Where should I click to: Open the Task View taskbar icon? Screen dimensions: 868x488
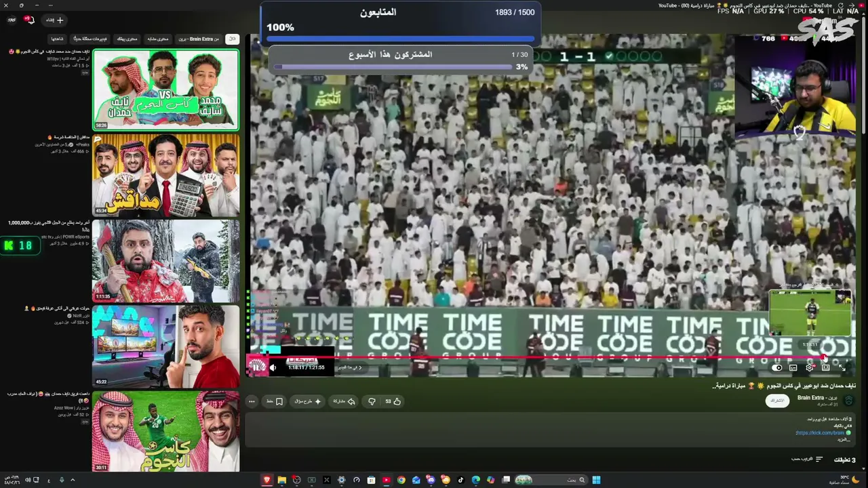click(x=506, y=480)
